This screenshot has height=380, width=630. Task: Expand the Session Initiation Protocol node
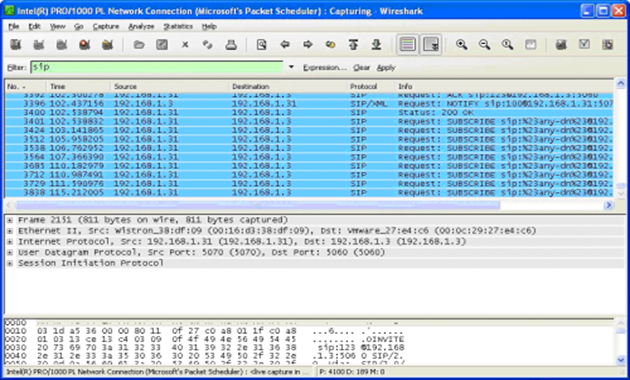10,264
